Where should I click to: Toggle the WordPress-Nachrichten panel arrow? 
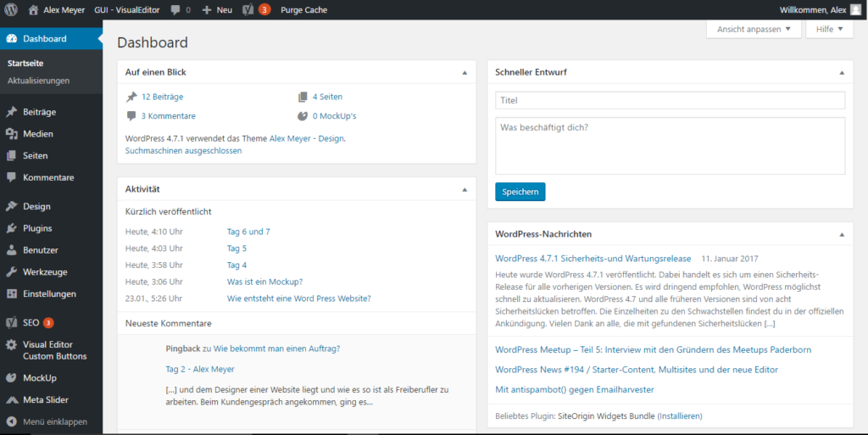(x=841, y=234)
